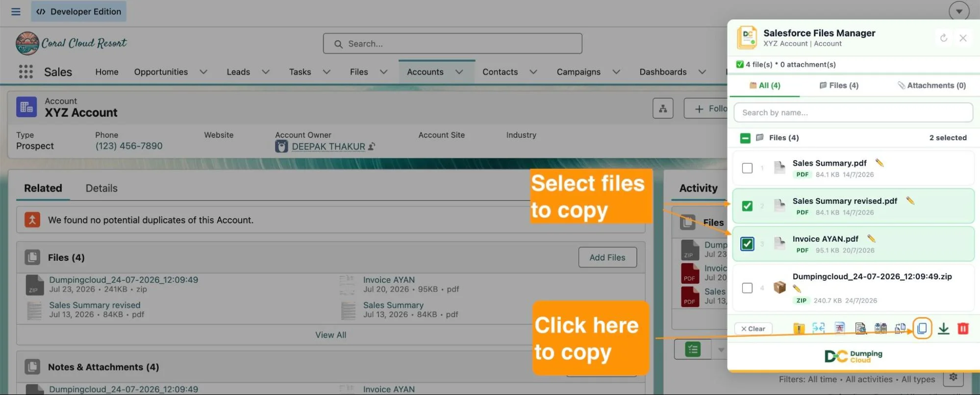The height and width of the screenshot is (395, 980).
Task: Expand the Contacts tab dropdown arrow
Action: tap(533, 72)
